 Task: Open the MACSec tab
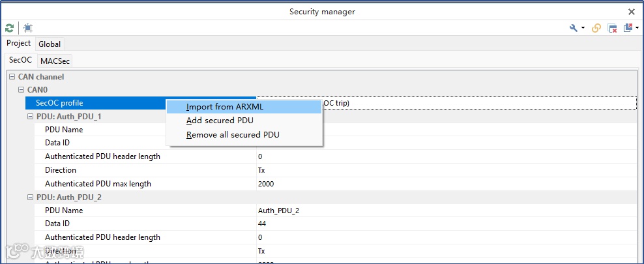coord(55,61)
